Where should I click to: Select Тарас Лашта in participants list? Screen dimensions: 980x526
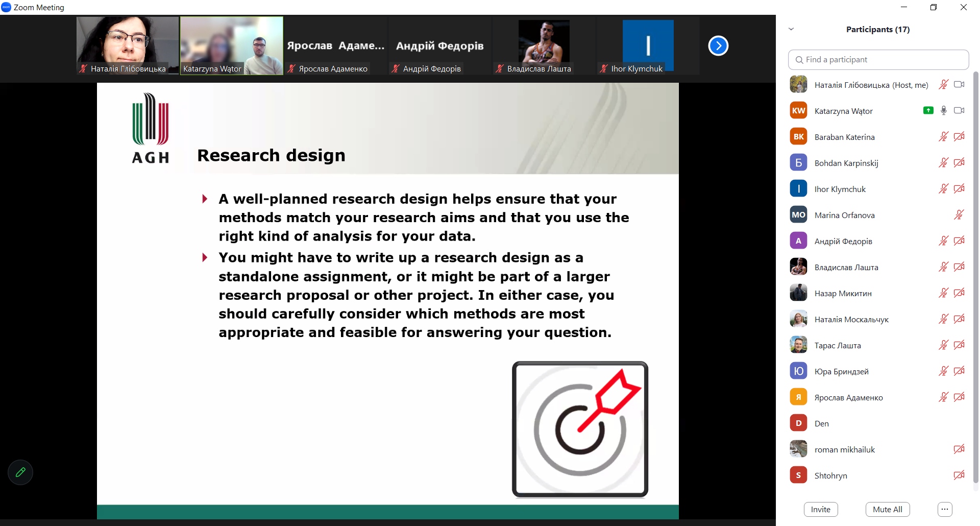tap(837, 345)
